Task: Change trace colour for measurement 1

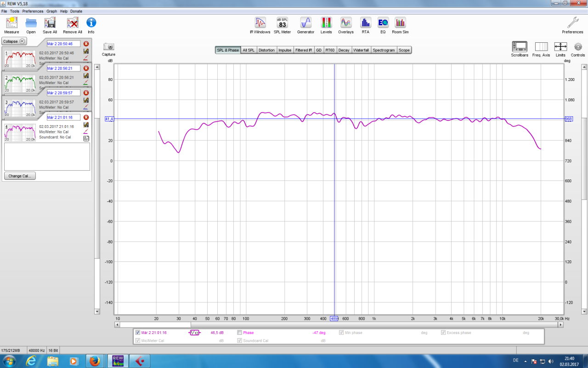Action: [x=86, y=58]
